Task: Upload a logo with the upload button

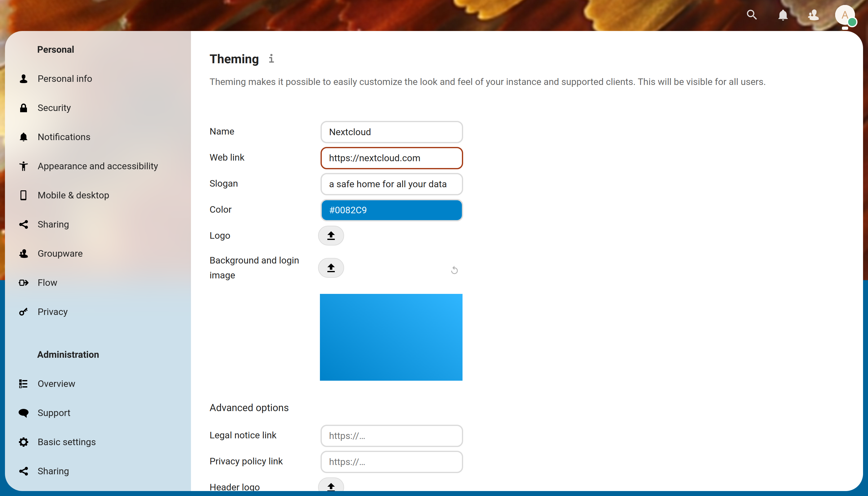Action: pyautogui.click(x=331, y=235)
